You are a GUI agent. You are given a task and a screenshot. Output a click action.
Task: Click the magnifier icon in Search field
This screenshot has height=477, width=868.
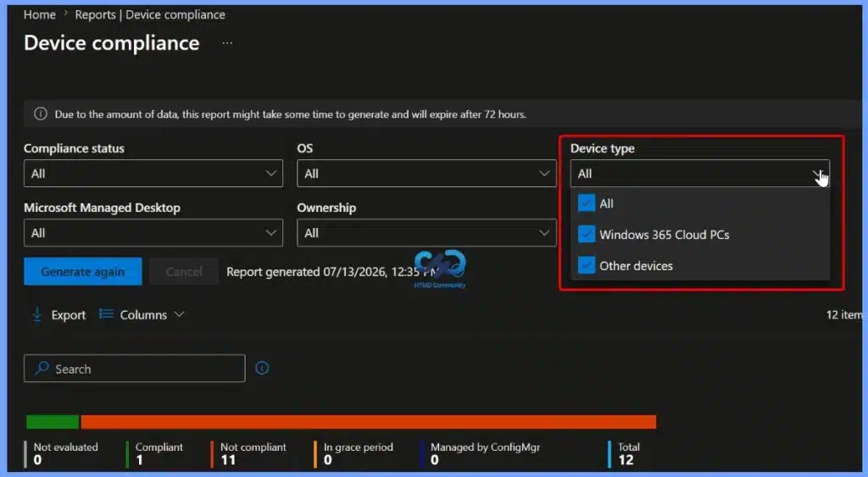[42, 369]
